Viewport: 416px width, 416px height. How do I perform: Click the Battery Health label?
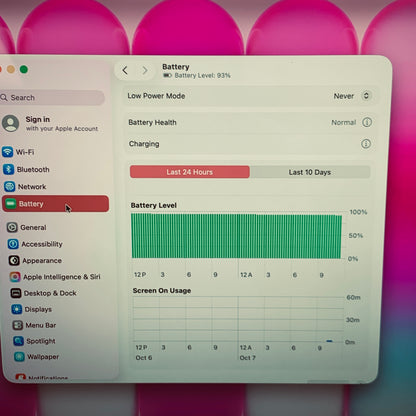[152, 122]
